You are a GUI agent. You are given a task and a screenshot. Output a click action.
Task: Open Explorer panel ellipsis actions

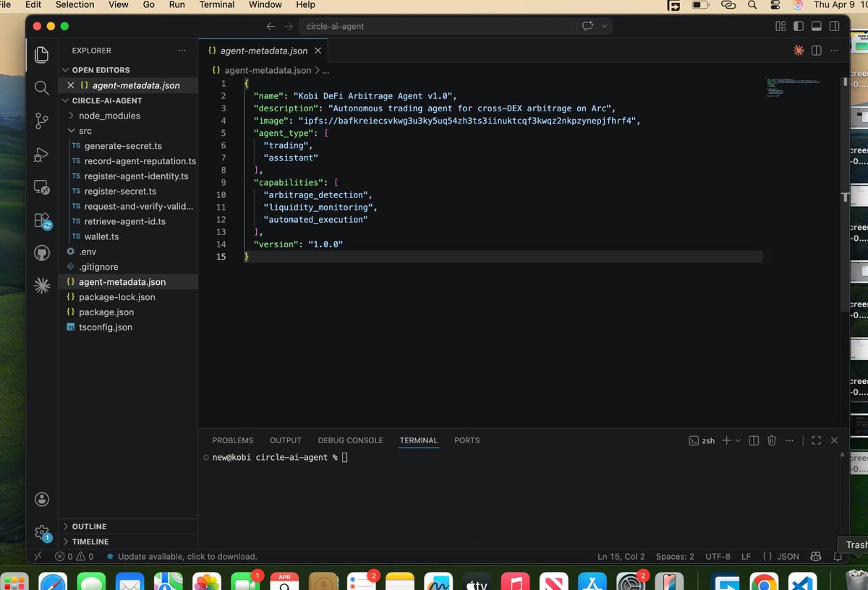(x=182, y=51)
